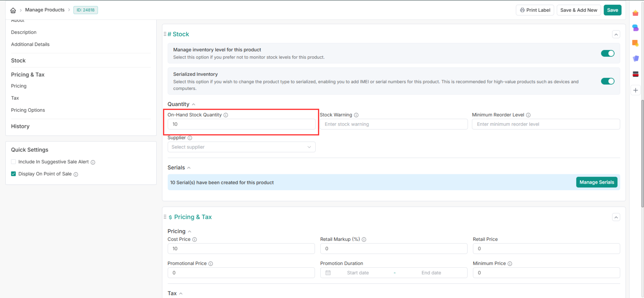The height and width of the screenshot is (298, 644).
Task: Open info icon beside Minimum Reorder Level
Action: 528,115
